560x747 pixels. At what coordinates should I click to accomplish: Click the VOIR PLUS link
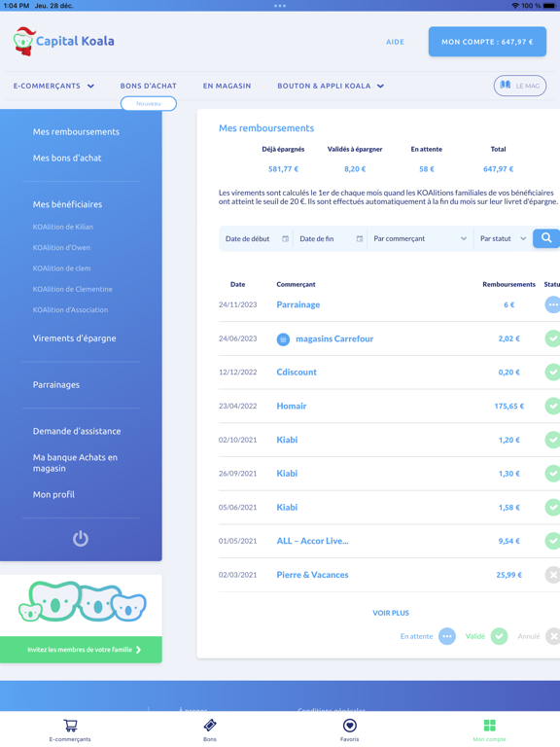pos(391,613)
